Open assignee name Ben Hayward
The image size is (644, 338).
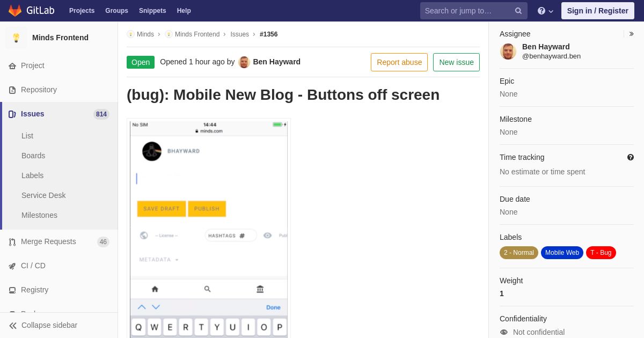coord(546,47)
